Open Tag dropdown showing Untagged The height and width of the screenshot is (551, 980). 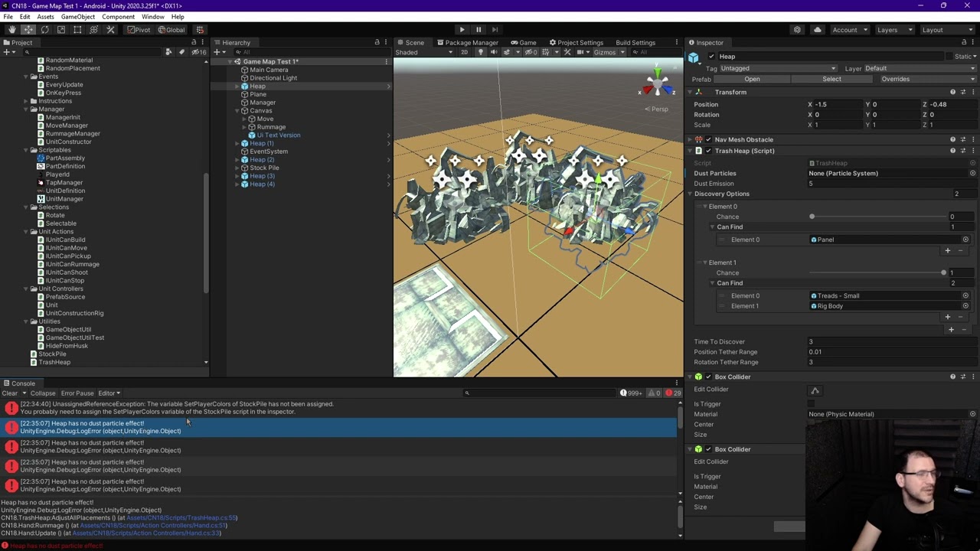point(778,68)
